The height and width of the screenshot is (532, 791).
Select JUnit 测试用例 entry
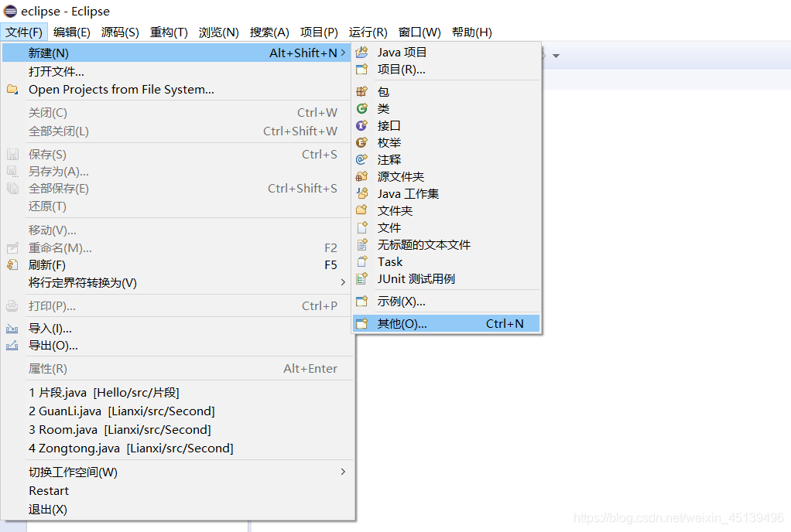pos(446,278)
